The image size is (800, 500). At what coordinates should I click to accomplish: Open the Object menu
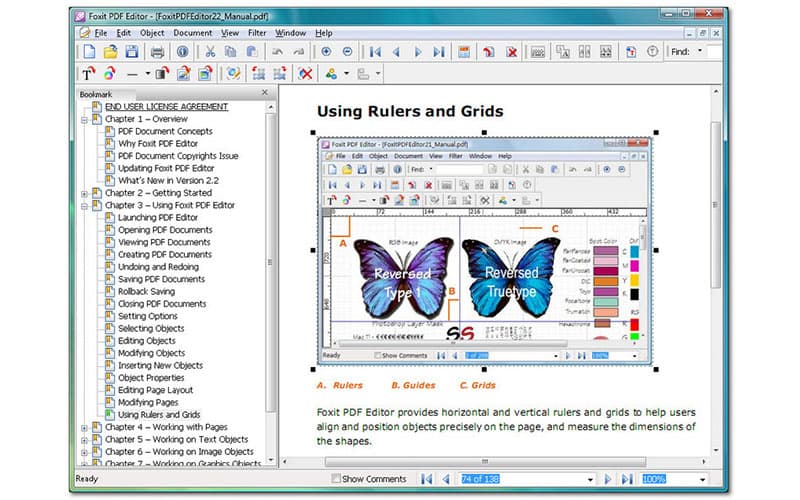coord(152,33)
